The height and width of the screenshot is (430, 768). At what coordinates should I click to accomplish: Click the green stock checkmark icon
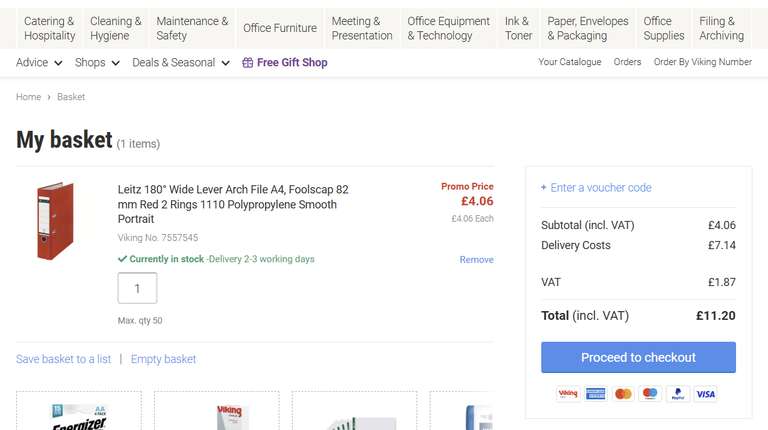point(122,259)
